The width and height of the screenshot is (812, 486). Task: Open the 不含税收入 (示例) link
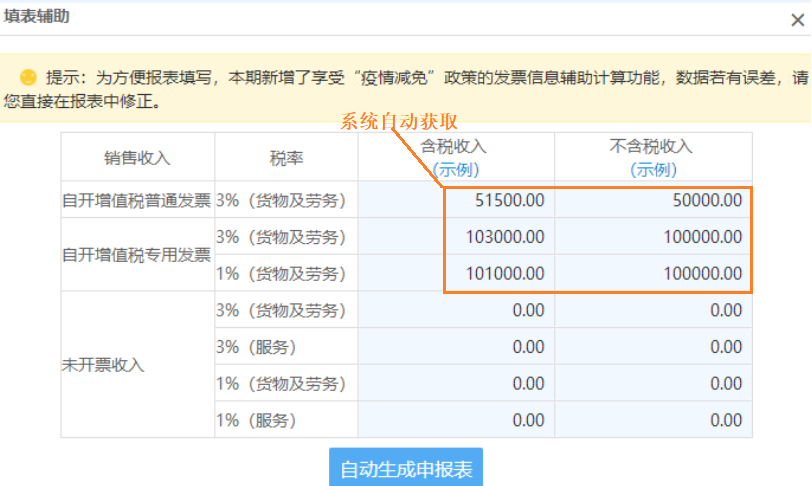coord(654,169)
